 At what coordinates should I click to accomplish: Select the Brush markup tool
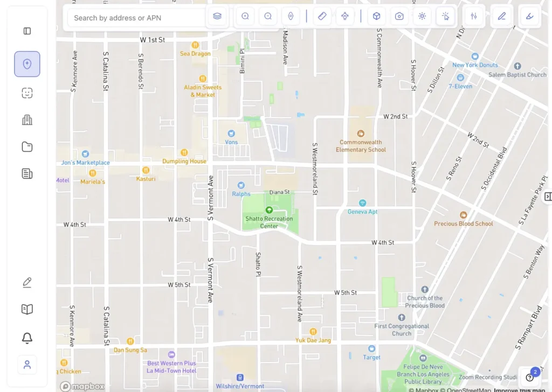[x=529, y=16]
